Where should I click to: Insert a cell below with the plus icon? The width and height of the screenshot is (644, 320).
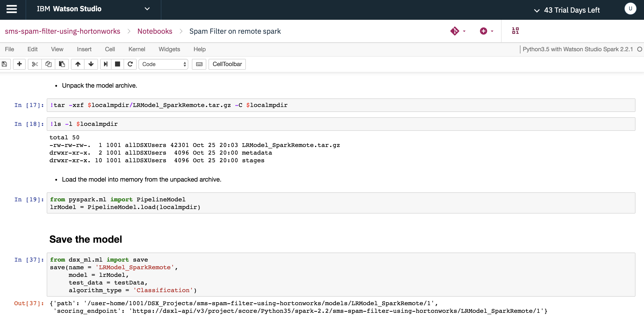[x=19, y=64]
